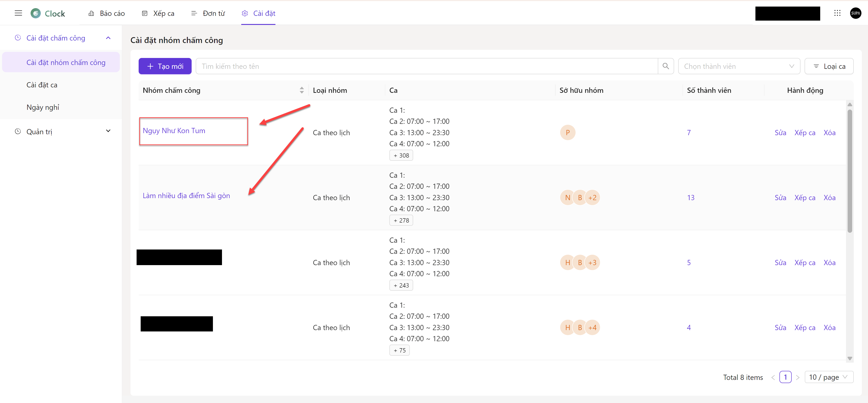Click Sửa for Ngụy Như Kon Tum
The image size is (868, 403).
pyautogui.click(x=780, y=133)
